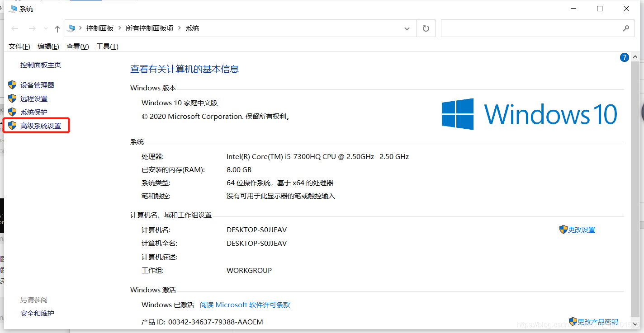Click the 系统 breadcrumb in the address bar
This screenshot has width=644, height=333.
tap(192, 28)
